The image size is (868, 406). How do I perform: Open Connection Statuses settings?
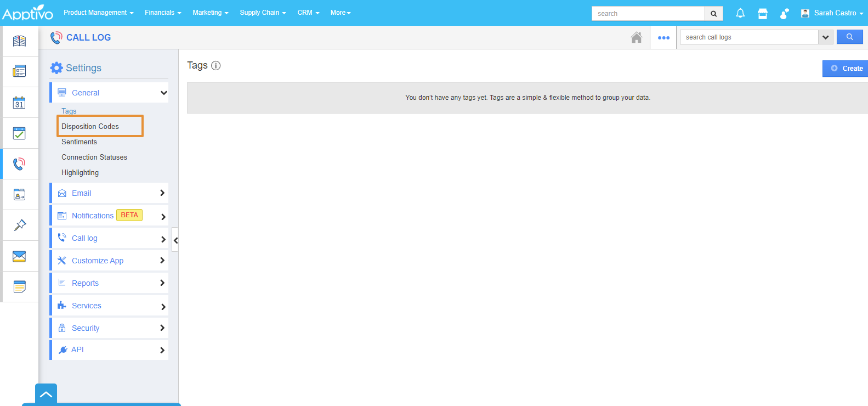94,157
